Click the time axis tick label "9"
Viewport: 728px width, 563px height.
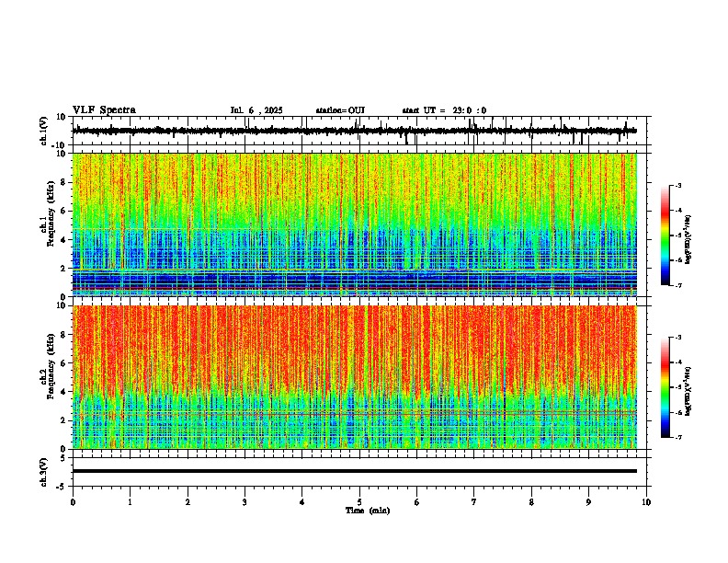tap(588, 502)
